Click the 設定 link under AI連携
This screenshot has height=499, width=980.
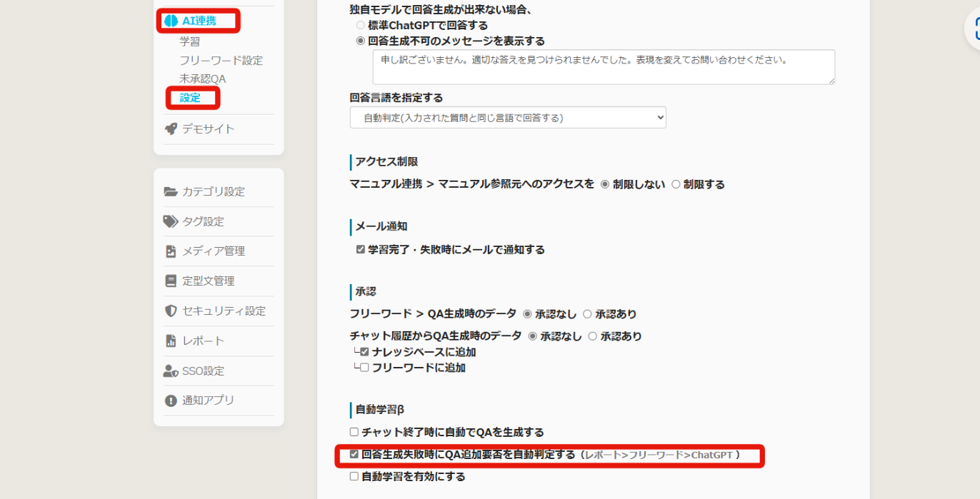click(190, 98)
